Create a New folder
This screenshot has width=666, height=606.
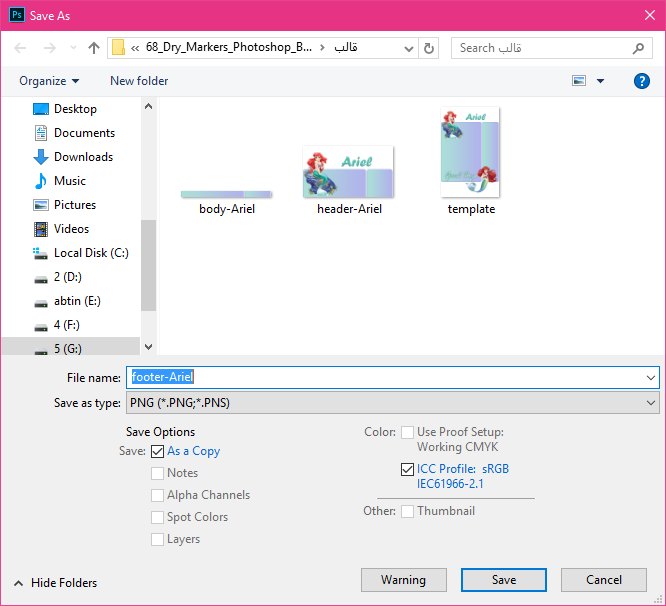point(139,81)
